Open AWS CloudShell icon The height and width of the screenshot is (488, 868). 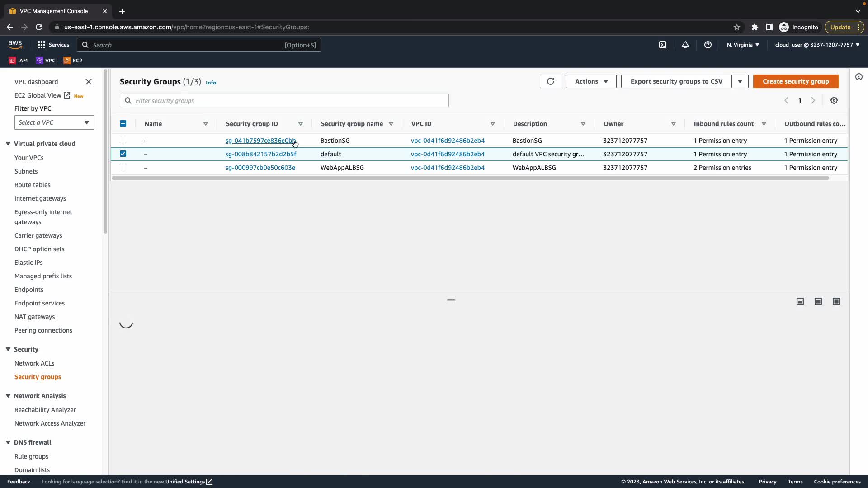click(662, 45)
